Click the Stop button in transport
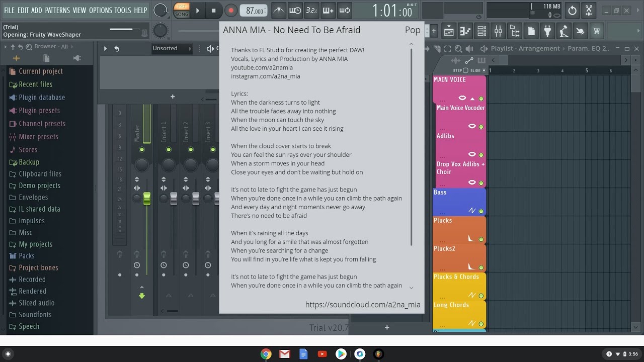 click(x=213, y=10)
